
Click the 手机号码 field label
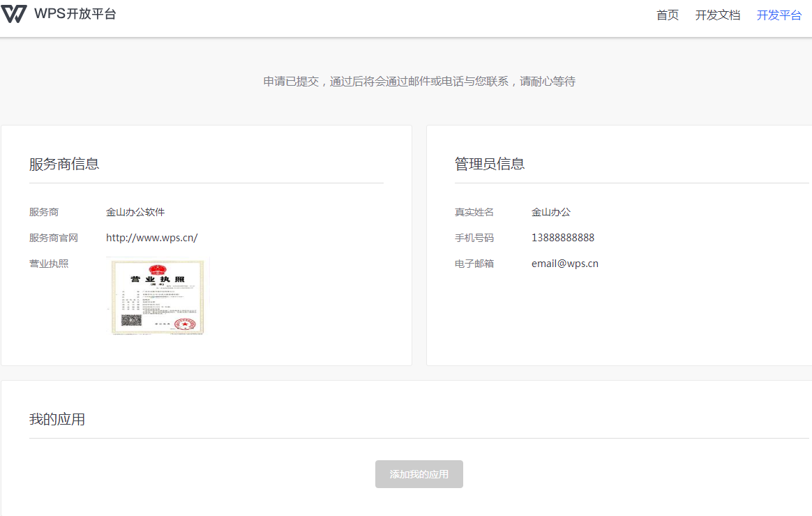click(x=474, y=238)
